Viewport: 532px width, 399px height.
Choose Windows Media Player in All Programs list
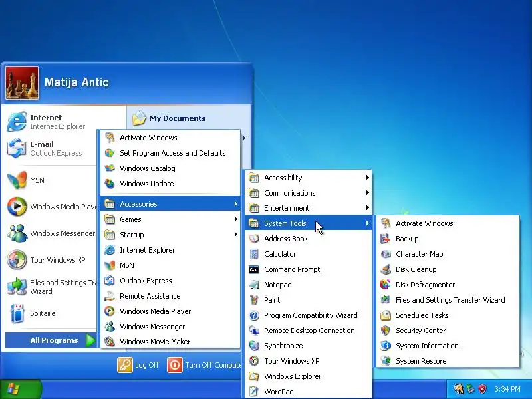170,311
